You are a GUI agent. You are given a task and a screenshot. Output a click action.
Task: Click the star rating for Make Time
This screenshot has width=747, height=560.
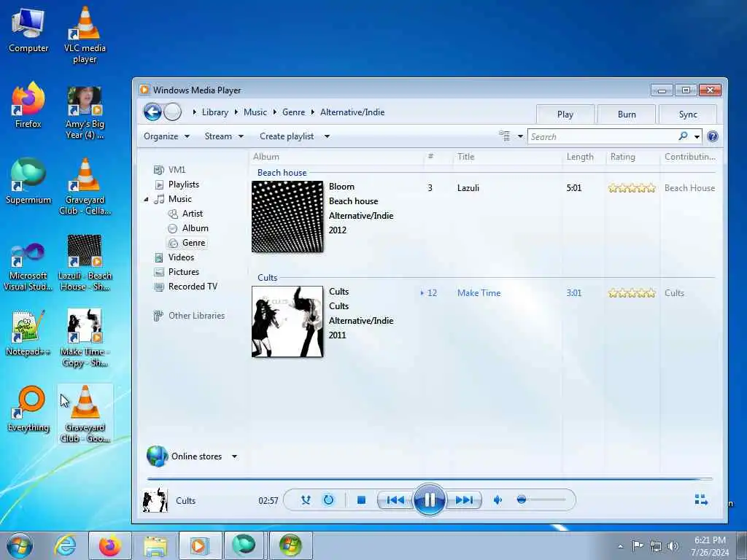coord(632,293)
